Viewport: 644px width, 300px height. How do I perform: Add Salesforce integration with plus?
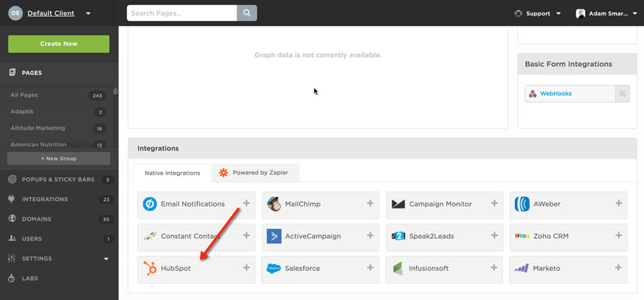370,267
